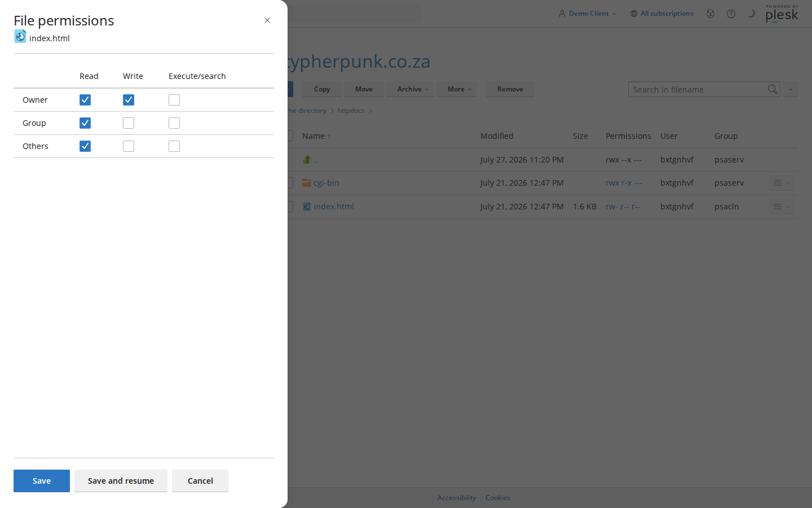Uncheck Owner Read permission
This screenshot has height=508, width=812.
pyautogui.click(x=85, y=100)
